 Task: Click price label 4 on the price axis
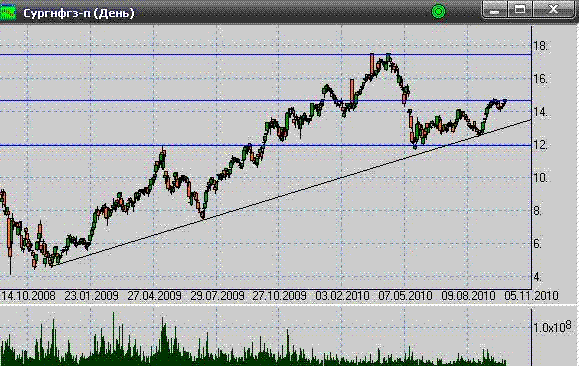[x=538, y=277]
